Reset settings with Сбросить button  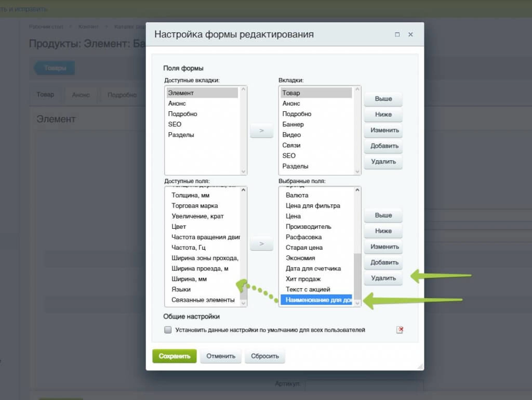pyautogui.click(x=264, y=356)
